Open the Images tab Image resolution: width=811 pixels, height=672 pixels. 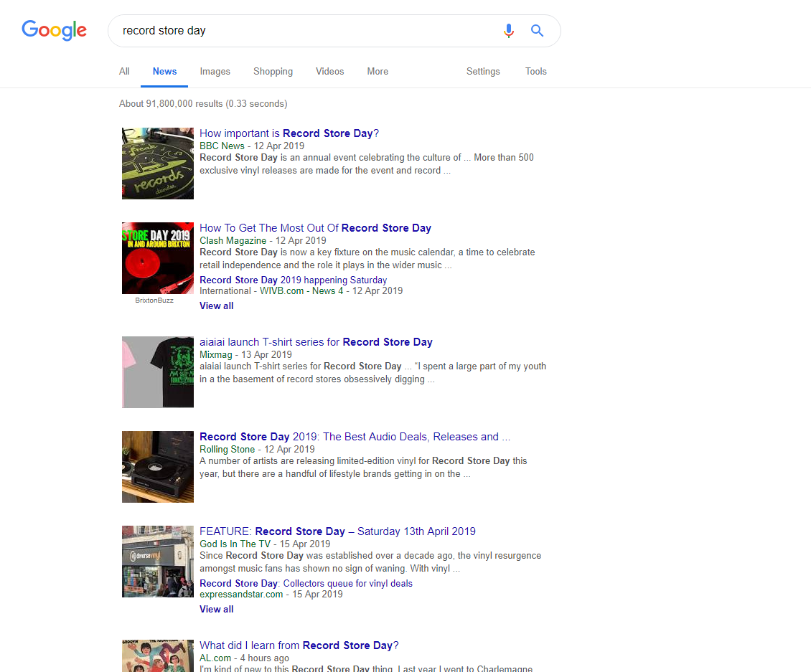point(215,71)
